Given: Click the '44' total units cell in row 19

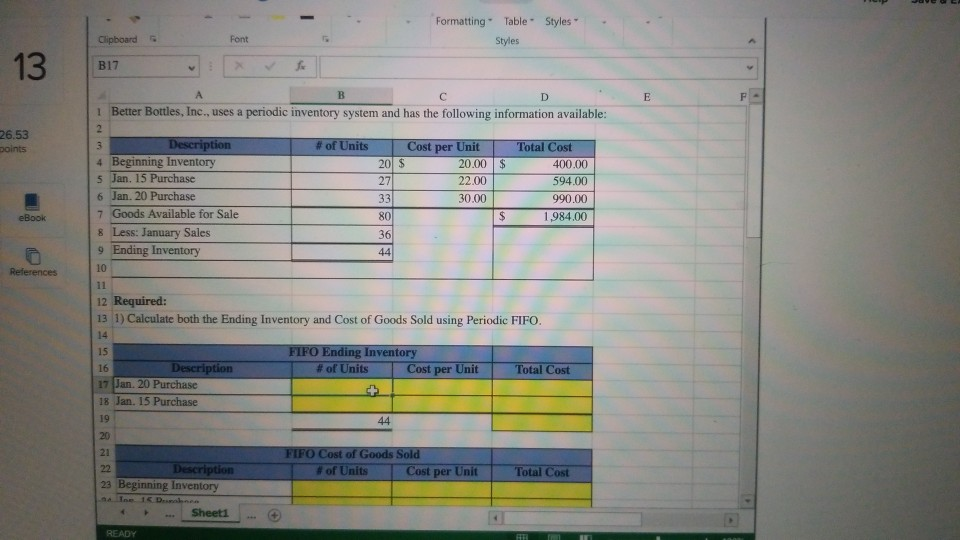Looking at the screenshot, I should point(342,421).
